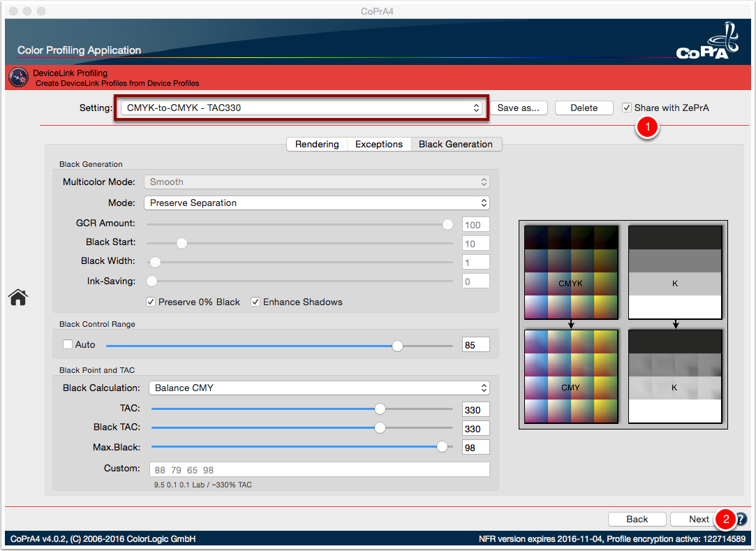This screenshot has width=756, height=551.
Task: Select the source CMYK preview thumbnail
Action: click(x=571, y=272)
